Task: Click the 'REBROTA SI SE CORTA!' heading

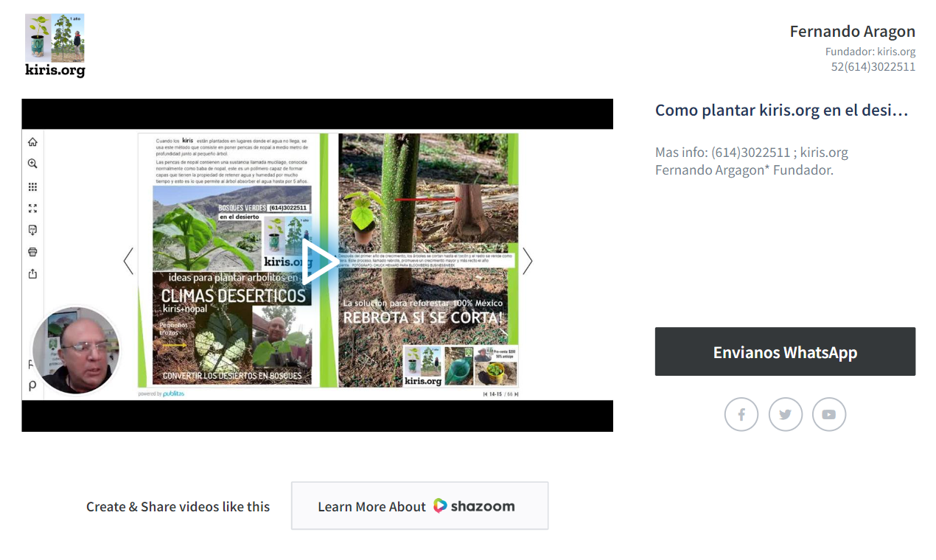Action: [x=423, y=318]
